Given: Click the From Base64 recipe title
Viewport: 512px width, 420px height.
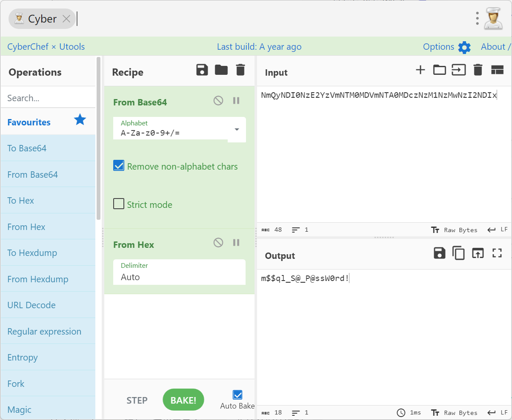Looking at the screenshot, I should [140, 102].
